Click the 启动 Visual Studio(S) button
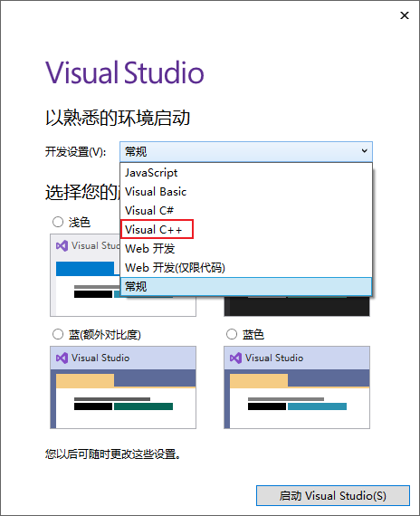 click(x=333, y=495)
